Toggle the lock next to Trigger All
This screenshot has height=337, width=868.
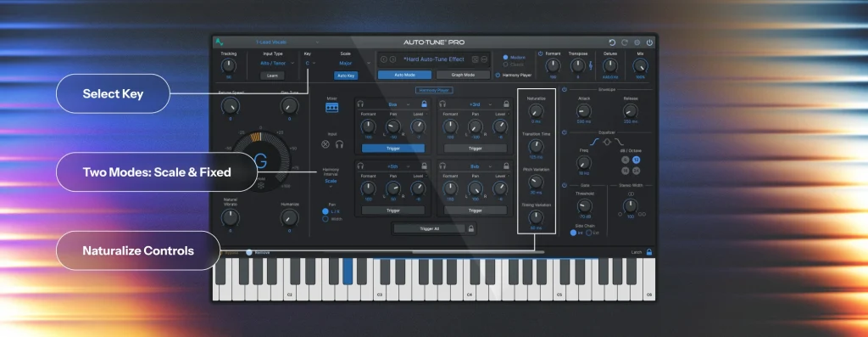click(471, 228)
